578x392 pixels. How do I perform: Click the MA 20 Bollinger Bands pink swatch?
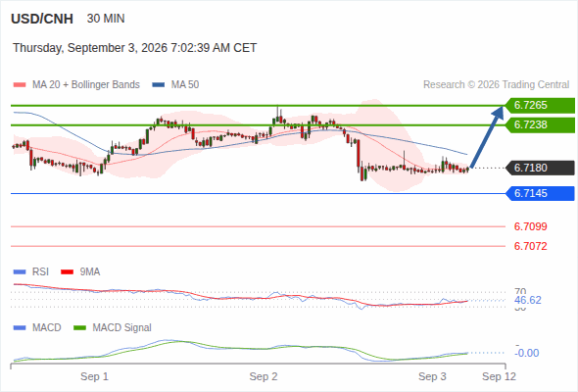20,85
